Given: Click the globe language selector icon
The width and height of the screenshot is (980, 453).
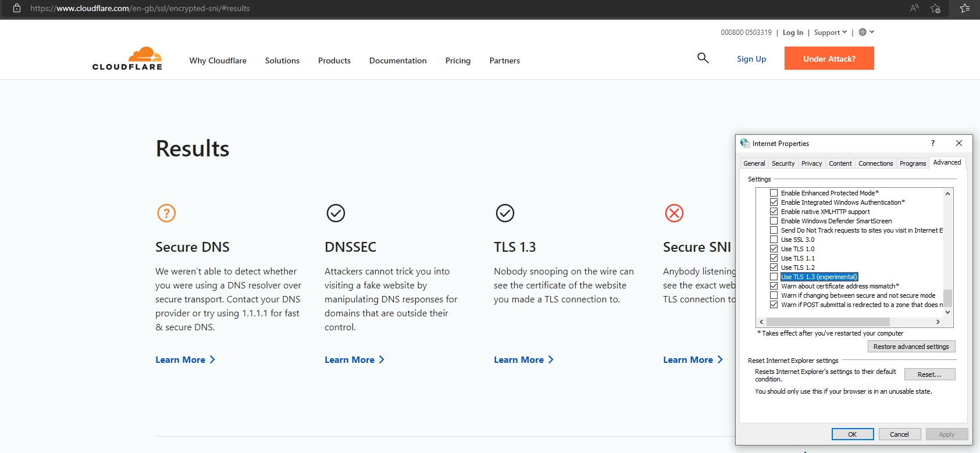Looking at the screenshot, I should [863, 33].
